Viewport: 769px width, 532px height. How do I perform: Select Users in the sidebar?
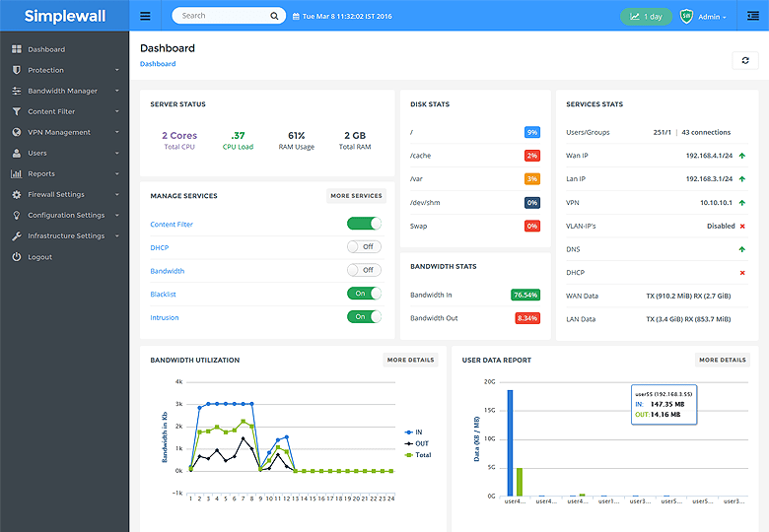click(x=37, y=154)
